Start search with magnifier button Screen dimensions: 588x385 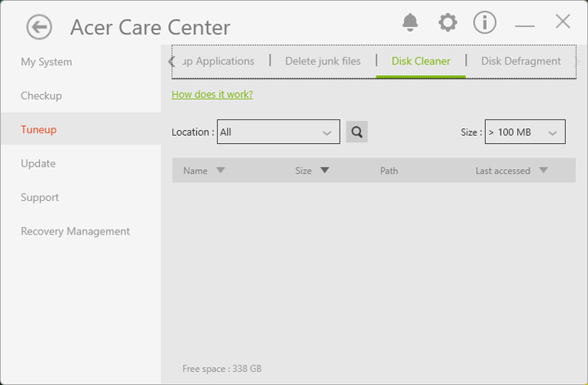pyautogui.click(x=357, y=132)
